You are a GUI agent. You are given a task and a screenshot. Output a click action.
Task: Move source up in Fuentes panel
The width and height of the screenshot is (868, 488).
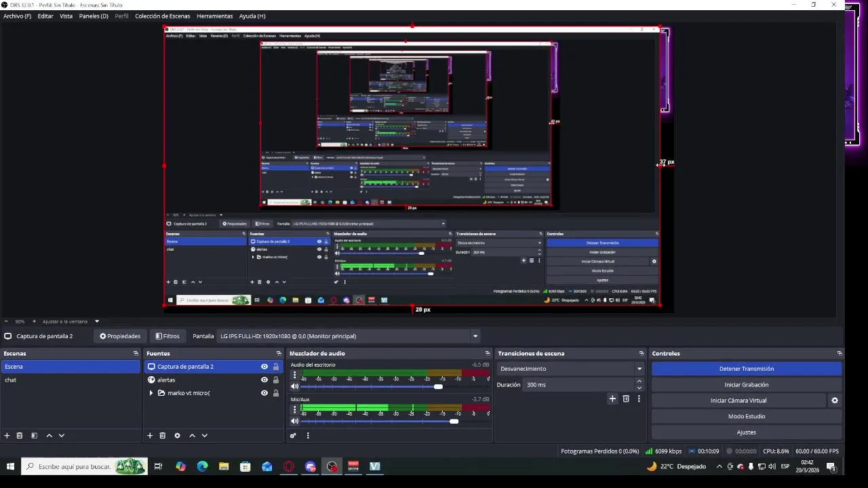pyautogui.click(x=192, y=436)
